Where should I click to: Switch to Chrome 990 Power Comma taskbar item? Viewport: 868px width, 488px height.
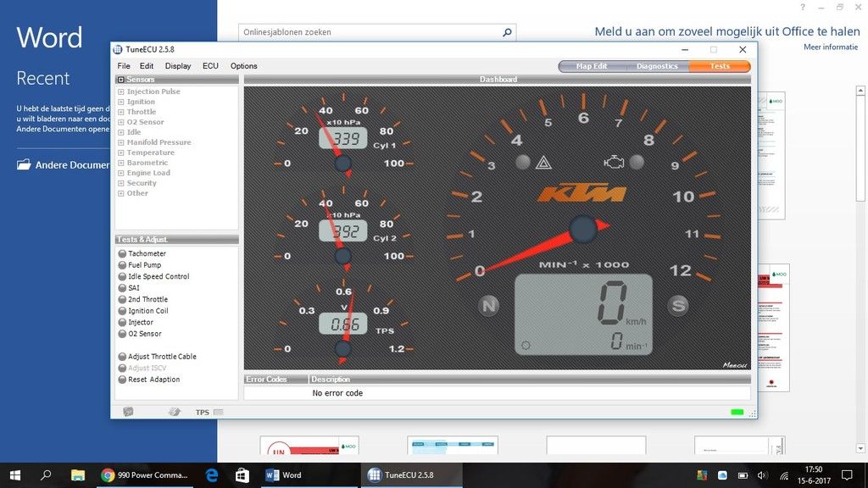(145, 475)
